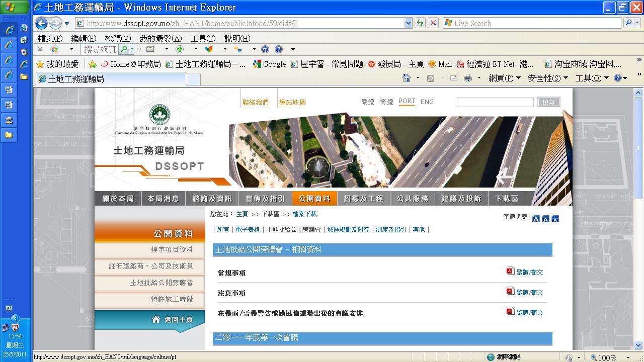The height and width of the screenshot is (362, 644).
Task: Open the 安全性(S) dropdown menu
Action: [547, 78]
